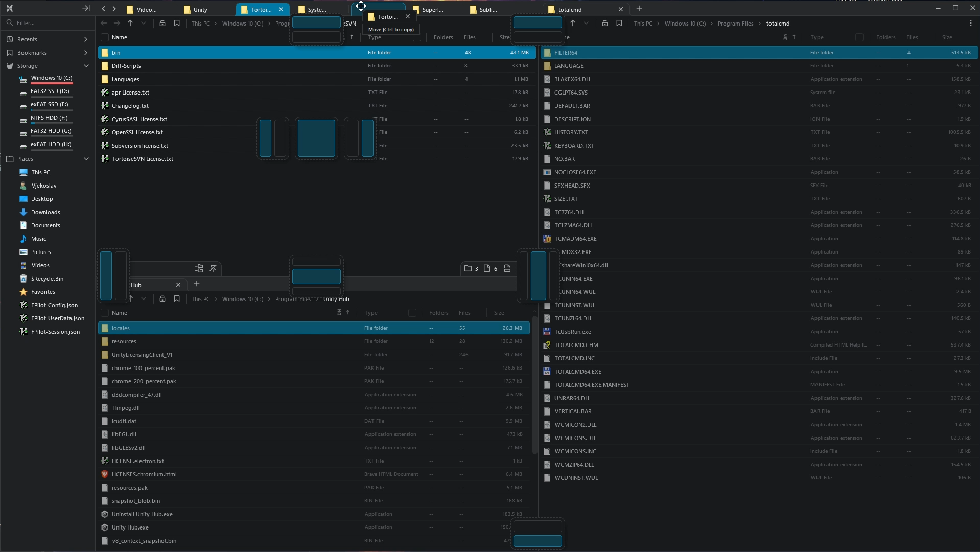Open the Downloads folder in Places
The image size is (980, 552).
tap(45, 212)
